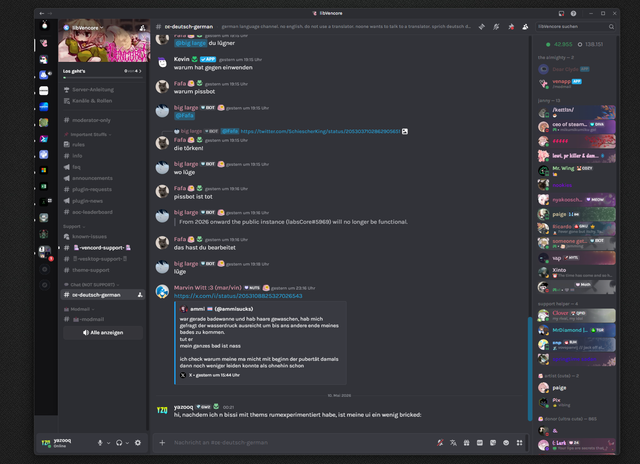Open the threads icon in channel header
The image size is (640, 464).
point(482,27)
